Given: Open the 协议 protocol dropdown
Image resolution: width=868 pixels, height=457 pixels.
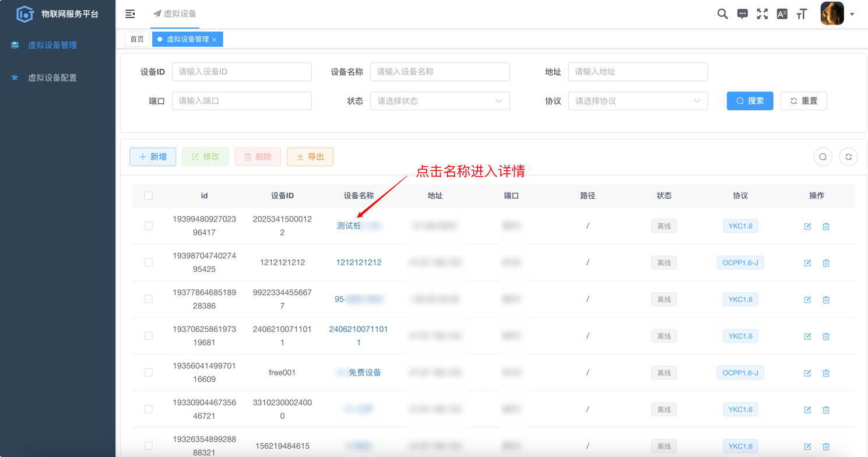Looking at the screenshot, I should click(638, 101).
